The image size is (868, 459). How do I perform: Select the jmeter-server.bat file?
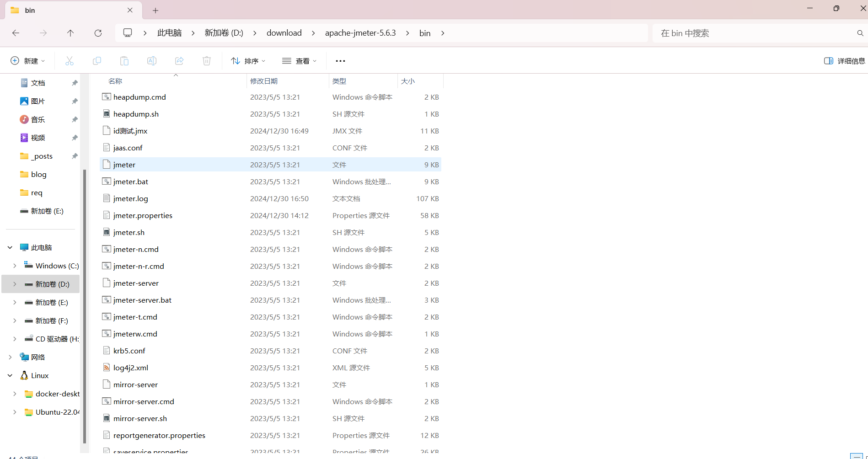point(270,300)
